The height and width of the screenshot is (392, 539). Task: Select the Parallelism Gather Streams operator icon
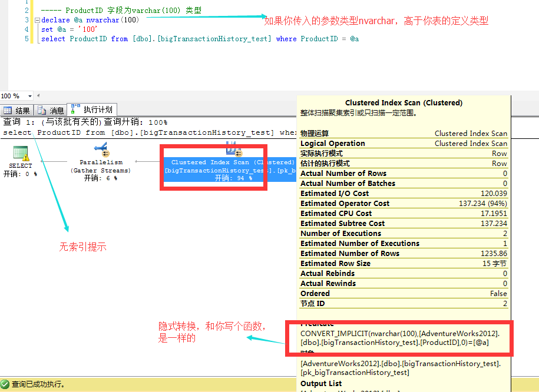[102, 150]
